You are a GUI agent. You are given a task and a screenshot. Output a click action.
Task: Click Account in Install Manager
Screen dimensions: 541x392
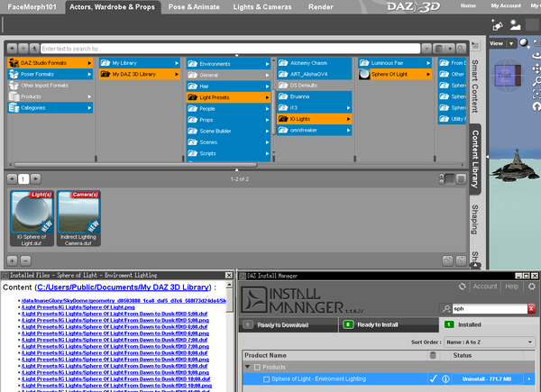point(485,287)
